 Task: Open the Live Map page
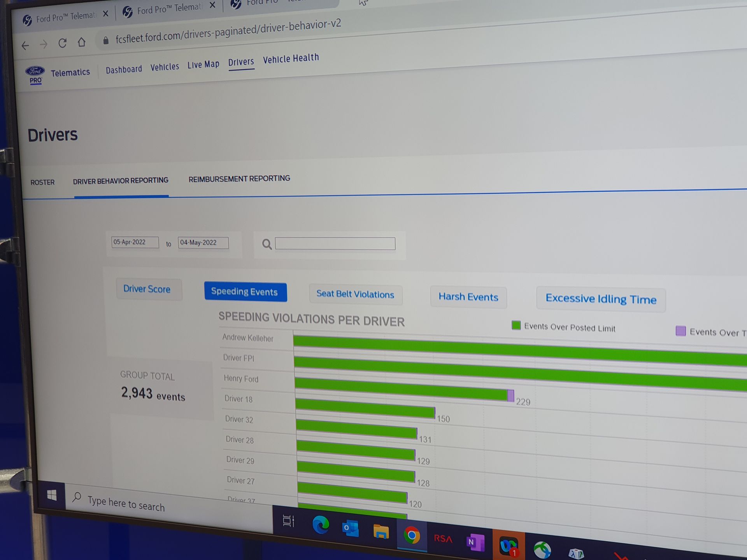pos(203,65)
